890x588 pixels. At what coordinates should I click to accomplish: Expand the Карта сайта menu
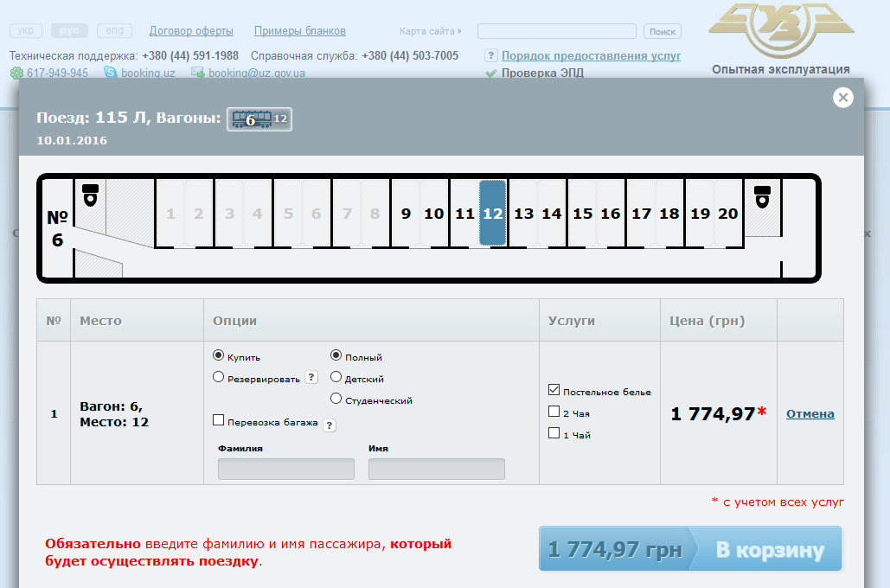coord(430,31)
